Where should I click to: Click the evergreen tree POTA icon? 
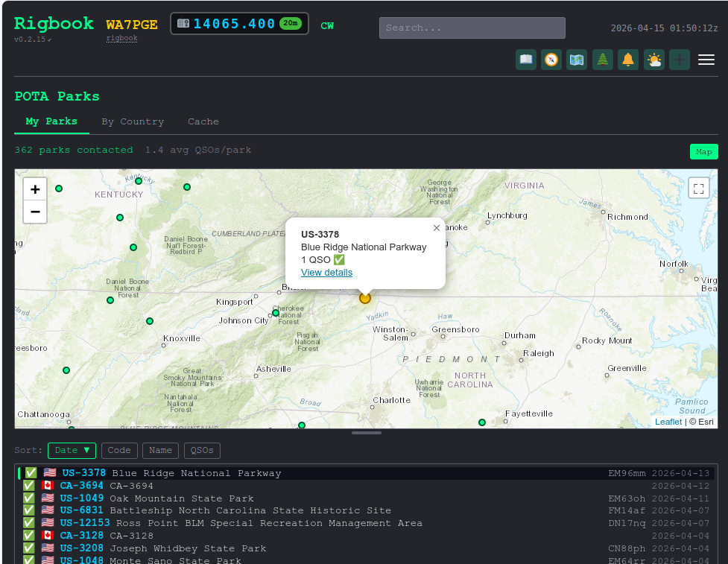pos(602,60)
